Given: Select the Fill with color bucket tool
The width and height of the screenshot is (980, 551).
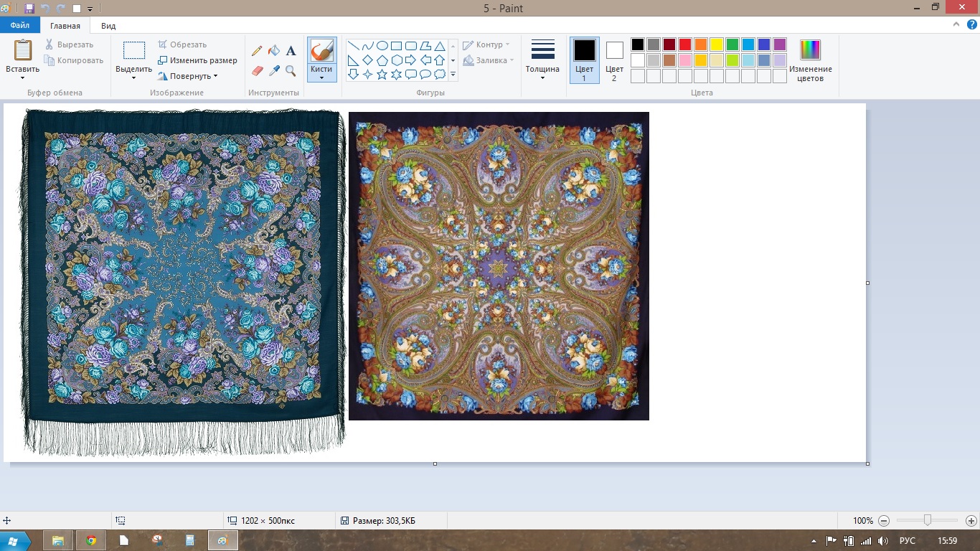Looking at the screenshot, I should click(x=274, y=51).
